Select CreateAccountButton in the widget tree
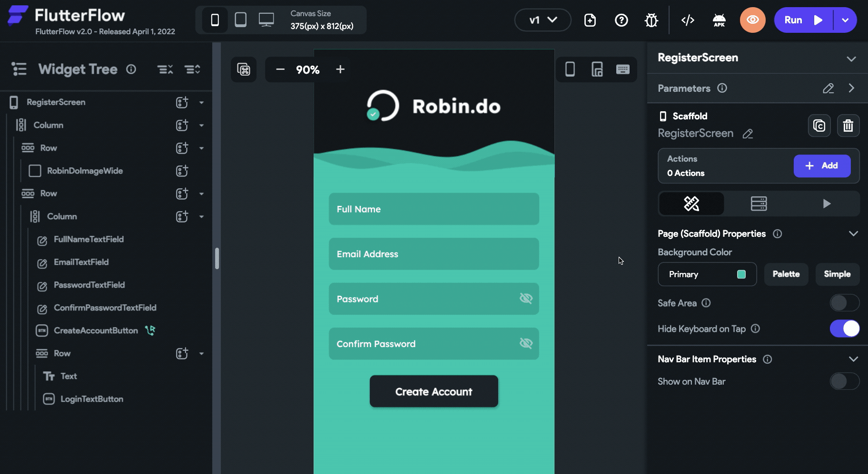868x474 pixels. [96, 330]
